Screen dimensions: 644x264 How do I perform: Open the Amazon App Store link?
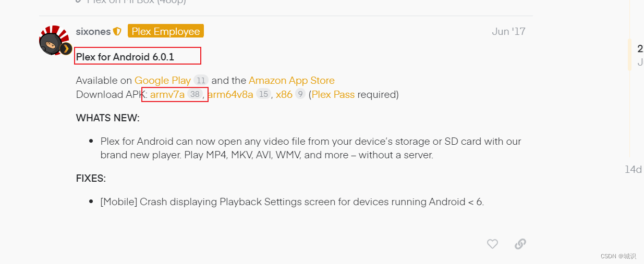[291, 80]
